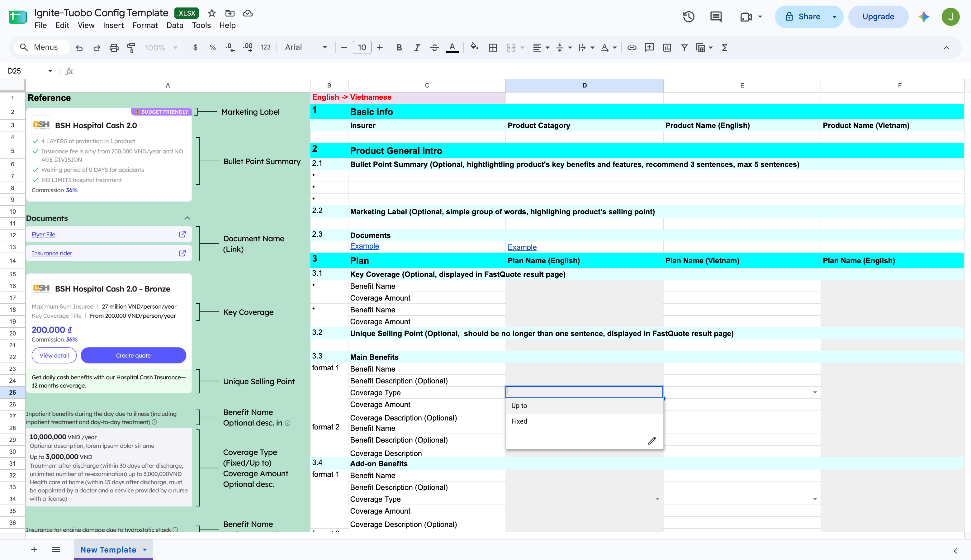This screenshot has height=560, width=971.
Task: Open number format 123 menu
Action: pos(265,48)
